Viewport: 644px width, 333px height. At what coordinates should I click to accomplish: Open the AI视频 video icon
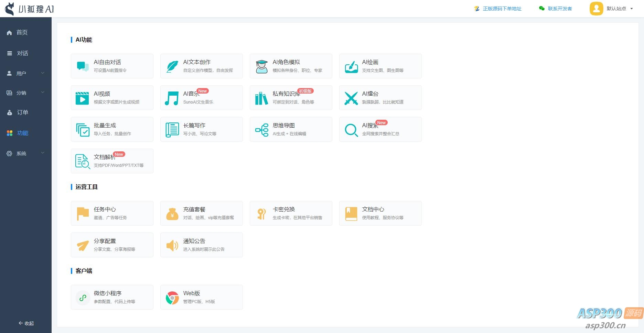[x=82, y=98]
